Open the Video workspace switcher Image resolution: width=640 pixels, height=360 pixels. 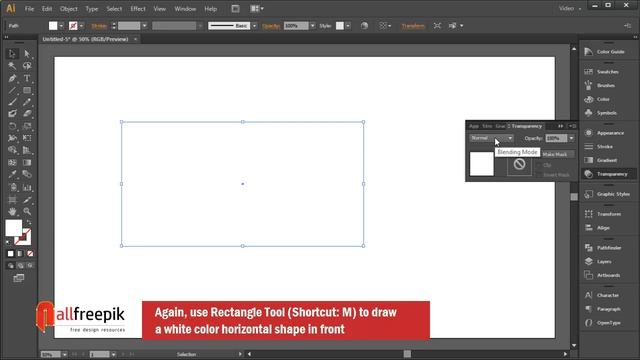[x=569, y=9]
